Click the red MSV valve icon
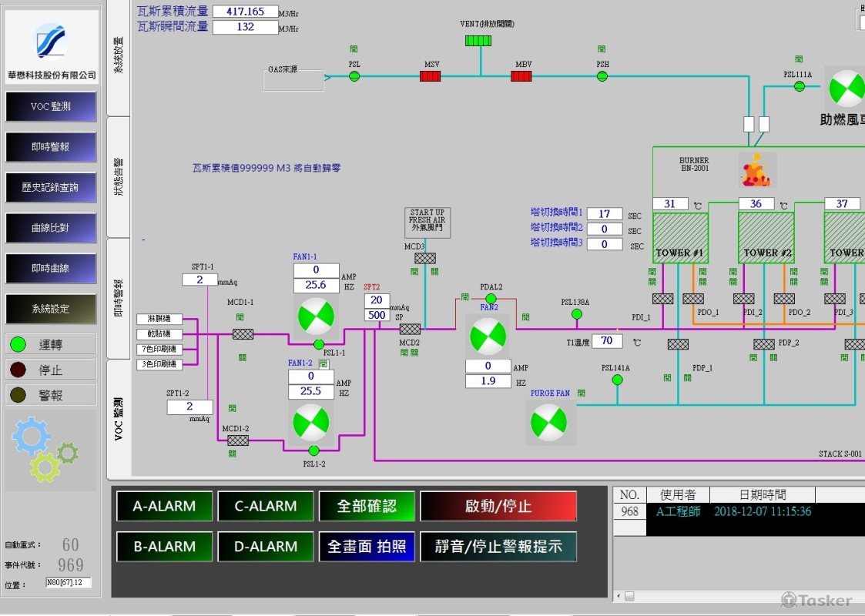 (x=430, y=76)
